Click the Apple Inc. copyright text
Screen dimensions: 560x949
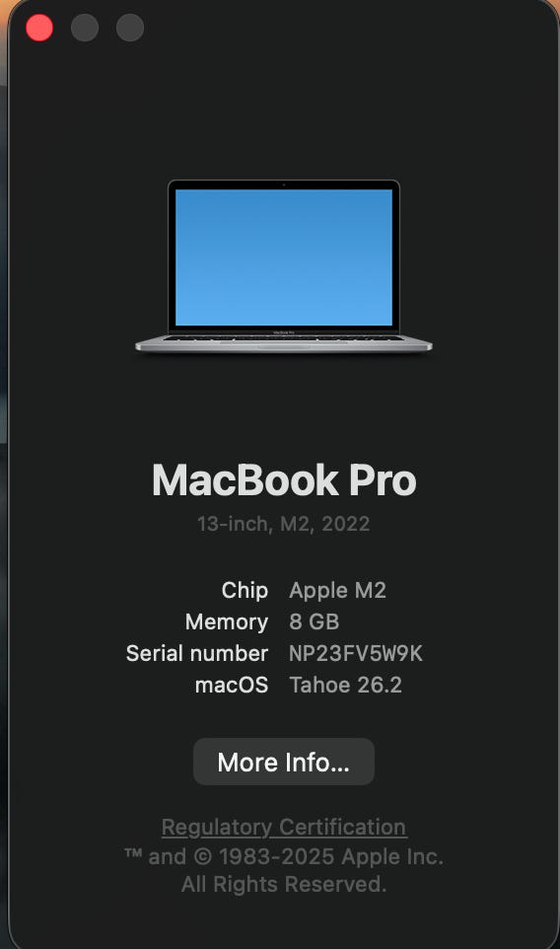(284, 856)
